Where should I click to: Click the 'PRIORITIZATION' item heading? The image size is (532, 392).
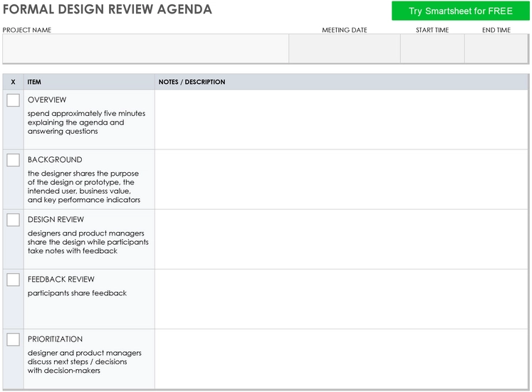pyautogui.click(x=55, y=339)
